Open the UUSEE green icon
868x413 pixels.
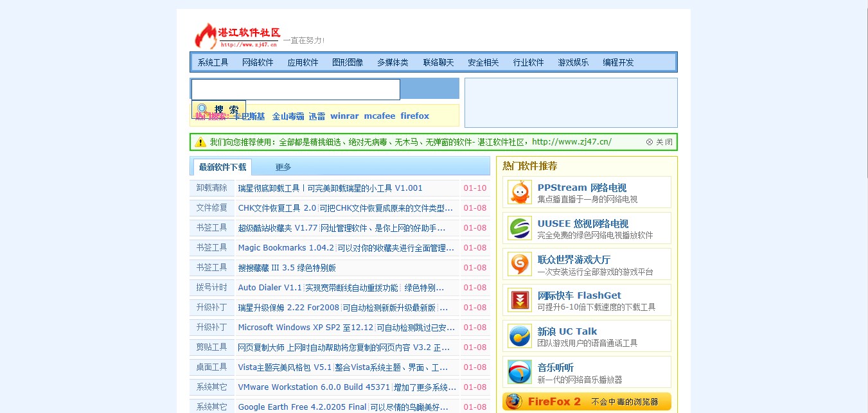520,228
